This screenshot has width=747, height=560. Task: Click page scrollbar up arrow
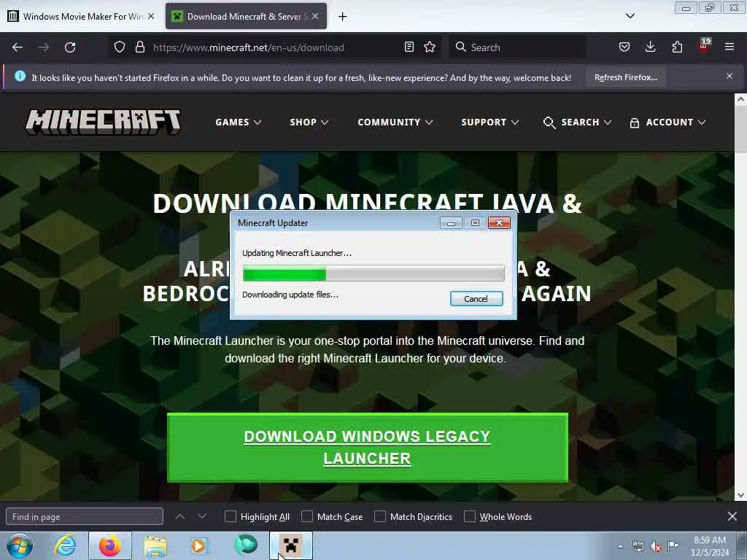click(740, 99)
